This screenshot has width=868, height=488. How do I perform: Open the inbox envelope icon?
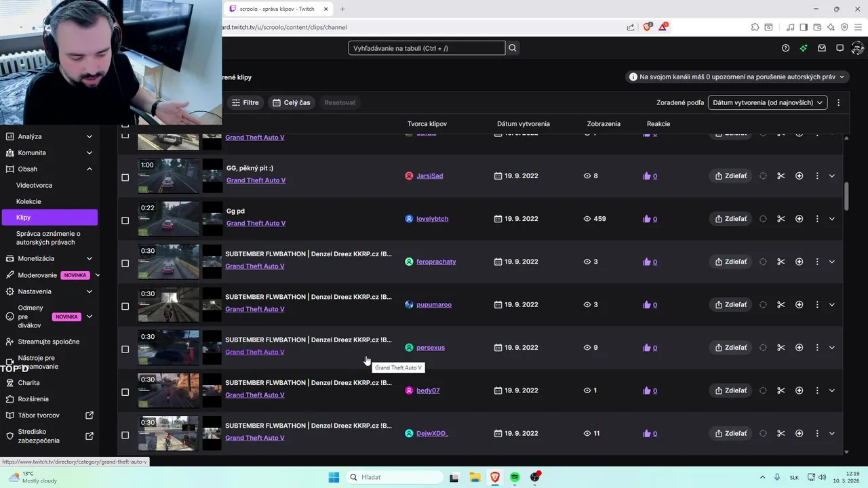822,48
